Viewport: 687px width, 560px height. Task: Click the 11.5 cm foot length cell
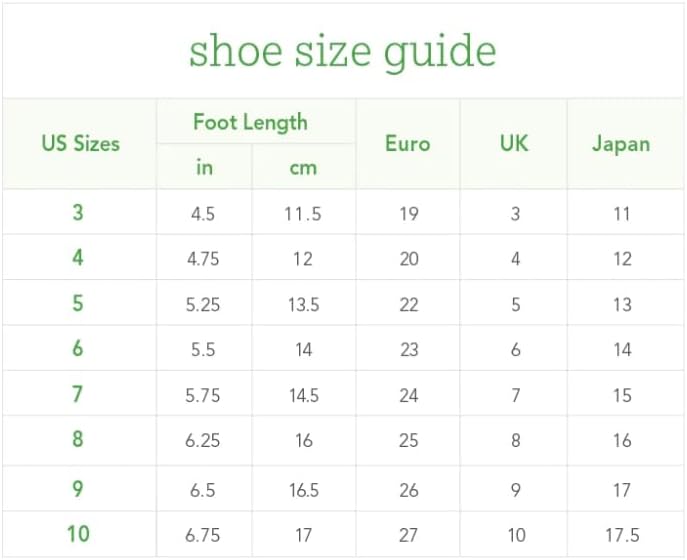[x=303, y=214]
